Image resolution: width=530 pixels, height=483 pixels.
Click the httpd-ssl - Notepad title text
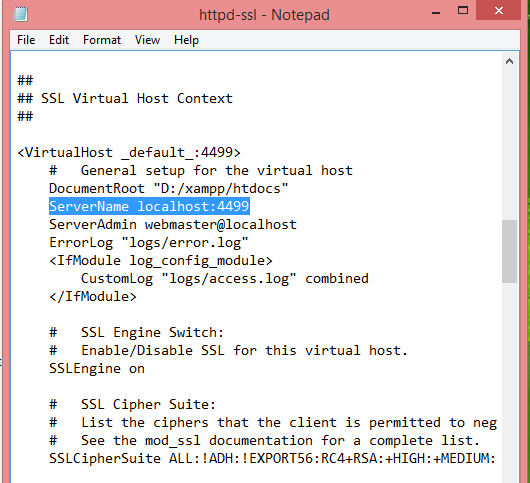pyautogui.click(x=264, y=15)
